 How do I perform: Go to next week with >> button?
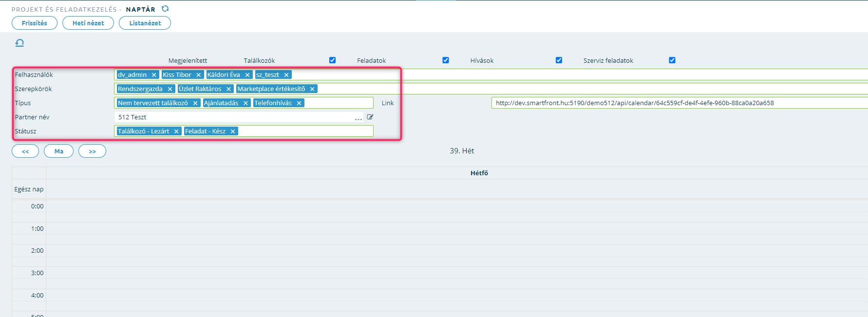[92, 151]
